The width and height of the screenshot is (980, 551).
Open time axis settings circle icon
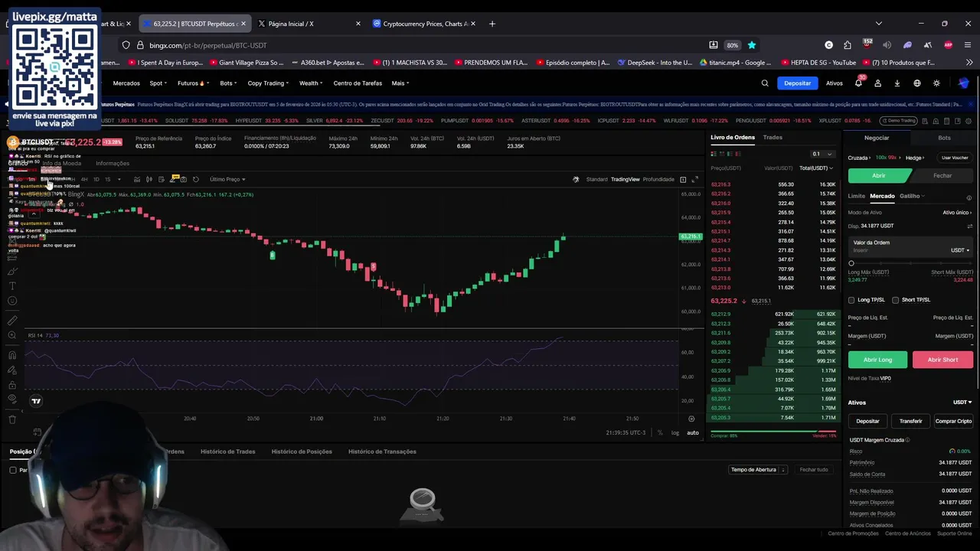coord(691,419)
